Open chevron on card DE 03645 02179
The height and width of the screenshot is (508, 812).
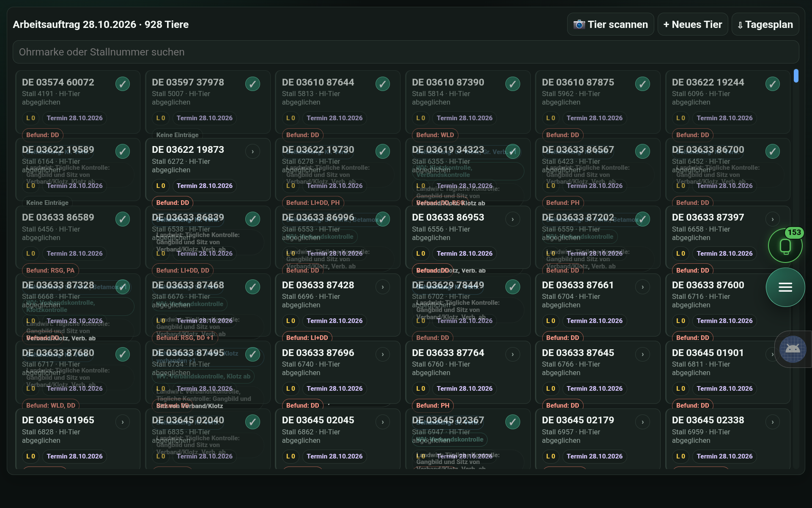[642, 422]
